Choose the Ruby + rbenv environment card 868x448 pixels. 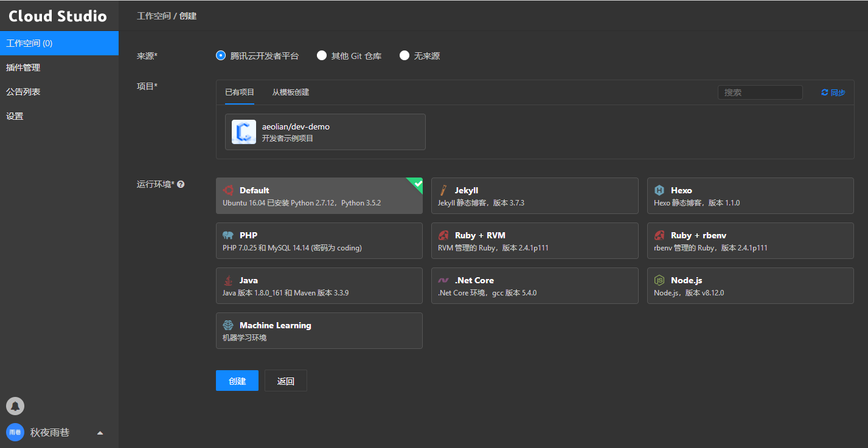coord(751,241)
